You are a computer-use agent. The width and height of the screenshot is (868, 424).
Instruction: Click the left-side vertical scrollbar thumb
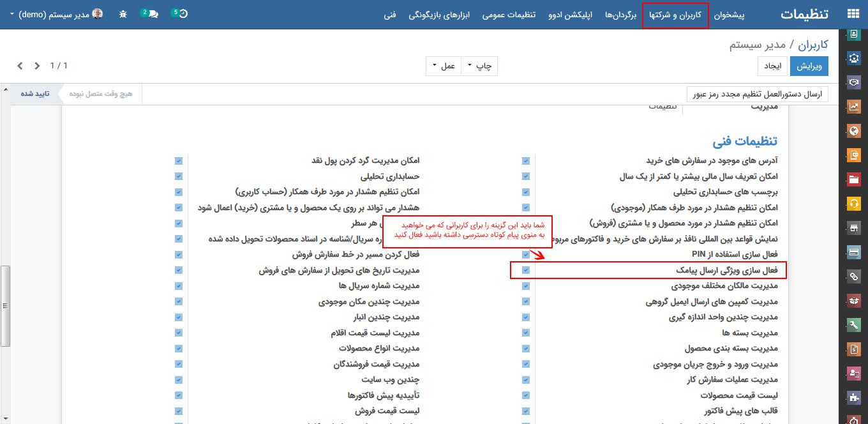coord(5,305)
